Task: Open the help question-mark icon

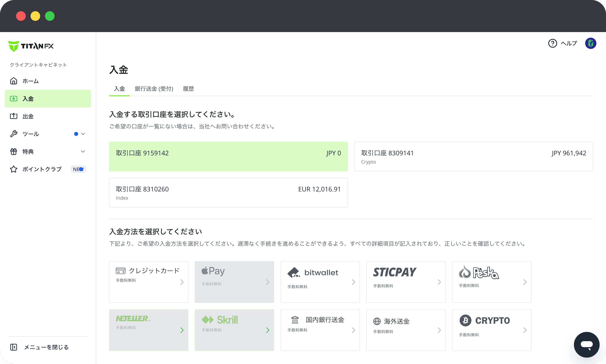Action: pos(552,43)
